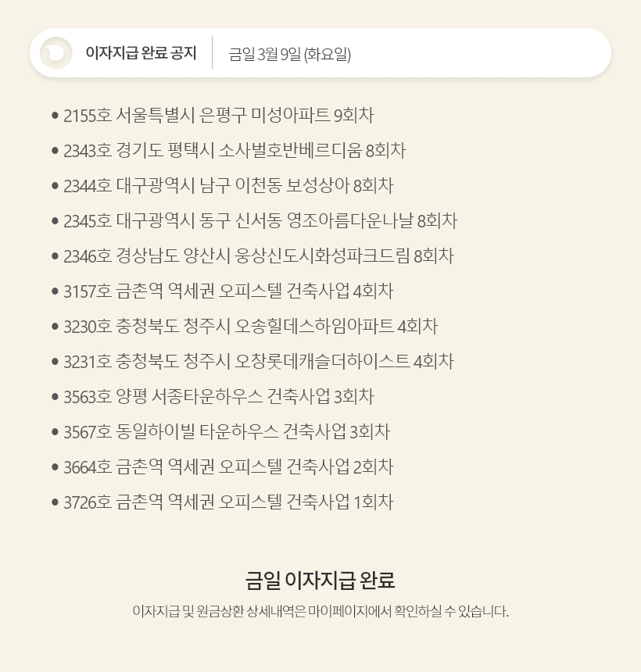Open the 3567호 동일하이빌 타운하우스 entry
641x672 pixels.
coord(227,432)
